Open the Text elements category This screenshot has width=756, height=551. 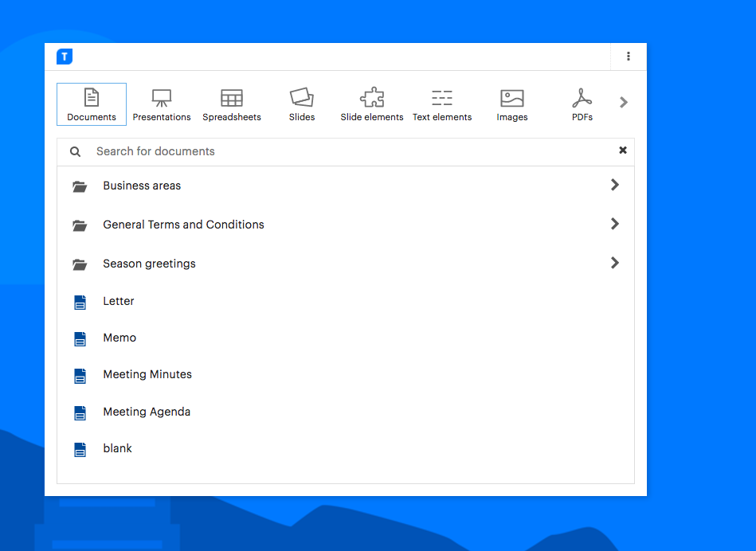click(442, 104)
